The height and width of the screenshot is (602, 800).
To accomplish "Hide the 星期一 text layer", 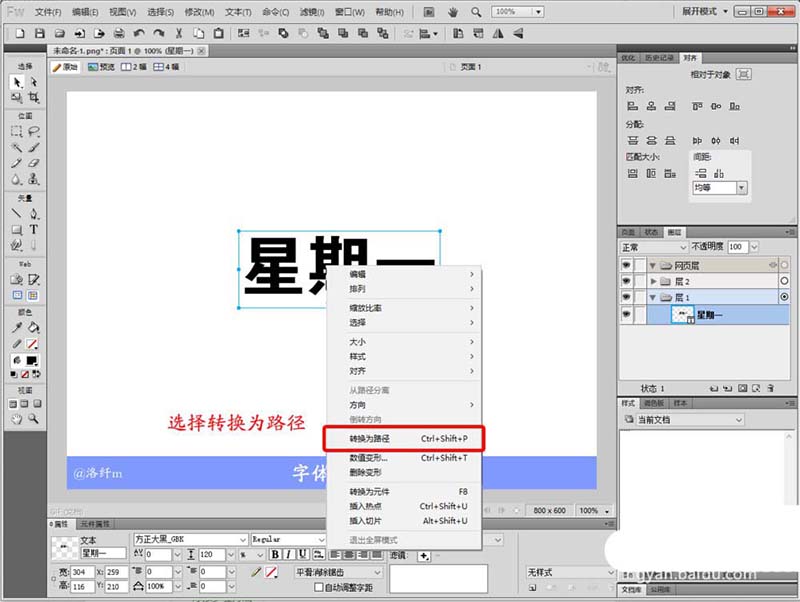I will (x=626, y=314).
